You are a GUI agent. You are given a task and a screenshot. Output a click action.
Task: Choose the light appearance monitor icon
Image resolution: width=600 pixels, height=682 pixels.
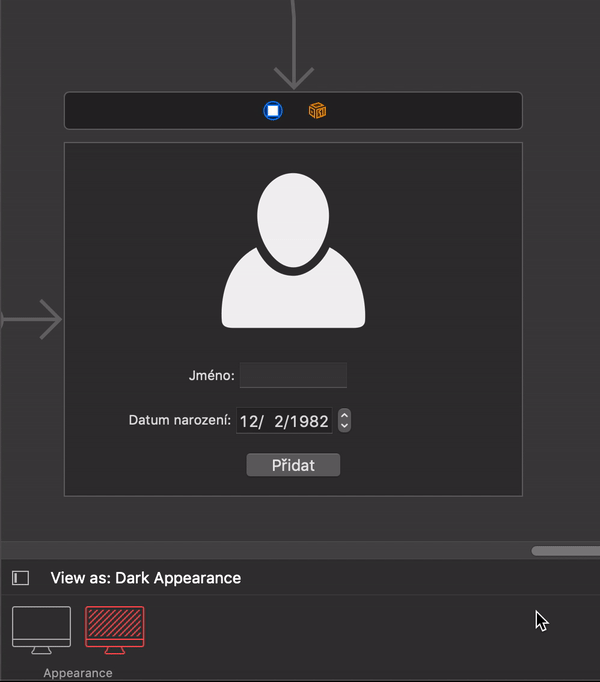(x=41, y=630)
